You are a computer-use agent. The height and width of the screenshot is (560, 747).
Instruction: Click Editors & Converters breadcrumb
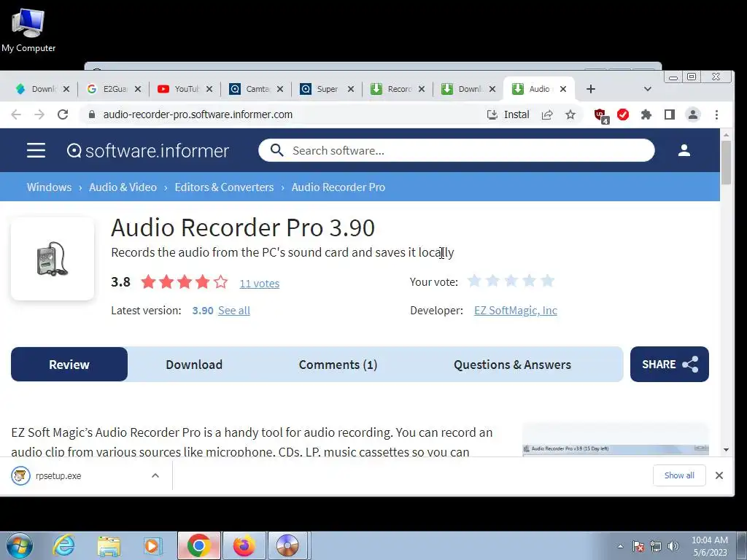point(224,187)
